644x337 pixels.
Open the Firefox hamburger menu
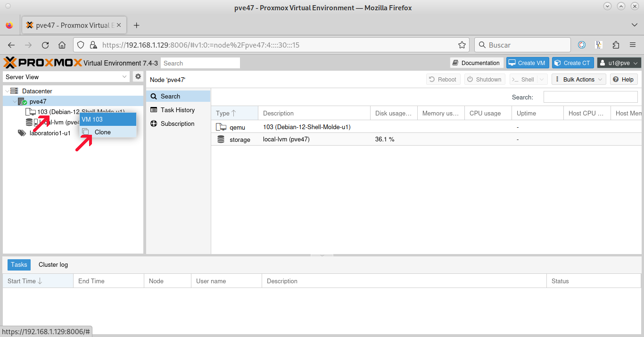click(x=633, y=45)
